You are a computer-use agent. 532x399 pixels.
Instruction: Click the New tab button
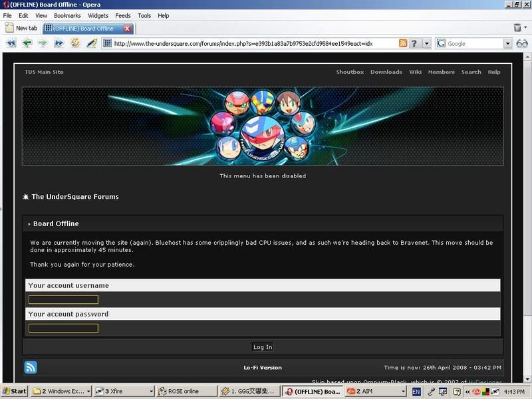[21, 28]
